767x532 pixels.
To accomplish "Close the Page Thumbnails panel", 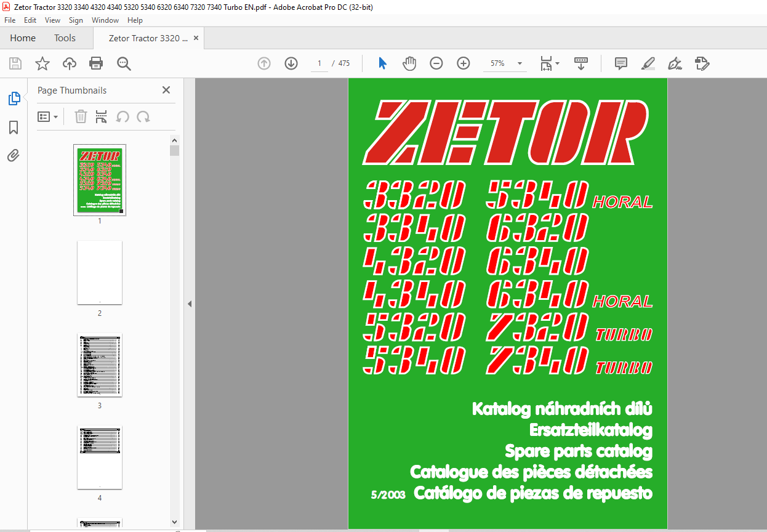I will (166, 90).
